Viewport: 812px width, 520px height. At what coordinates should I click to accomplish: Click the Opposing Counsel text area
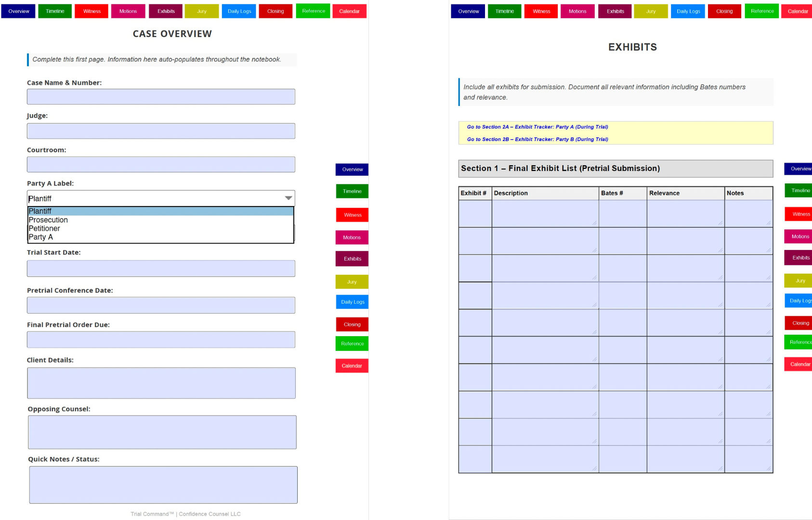[x=162, y=432]
